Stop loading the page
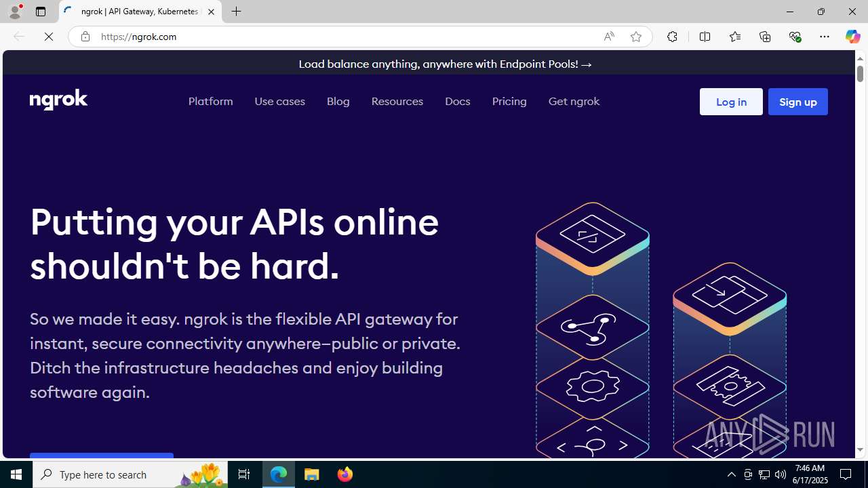The width and height of the screenshot is (868, 488). tap(49, 37)
